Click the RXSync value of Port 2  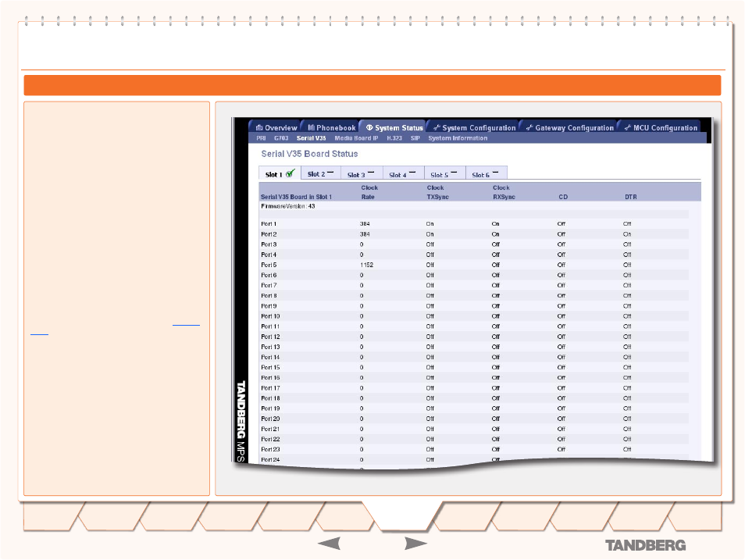click(x=496, y=234)
